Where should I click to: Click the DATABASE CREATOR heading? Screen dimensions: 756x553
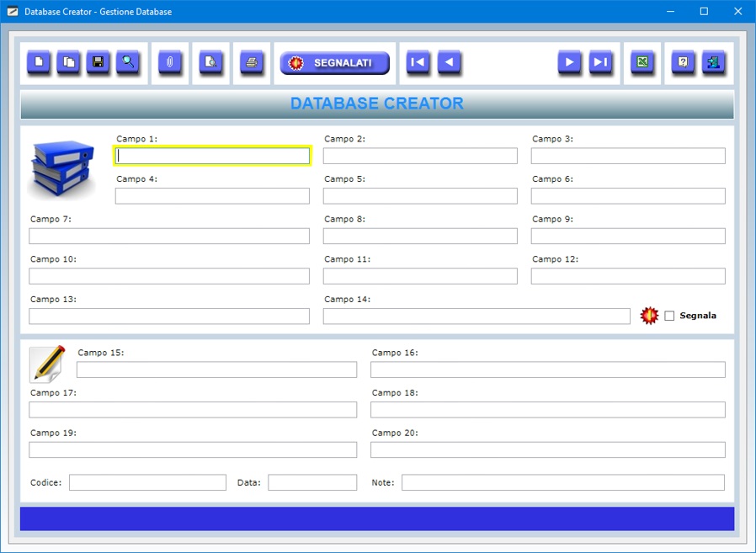click(376, 104)
